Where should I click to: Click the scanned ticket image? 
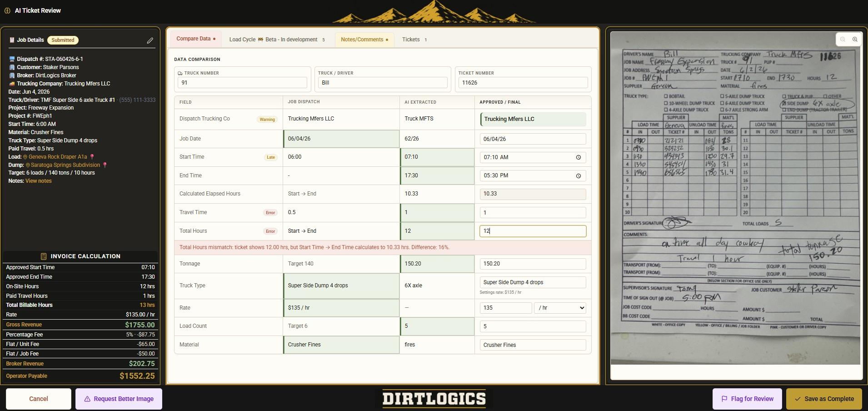click(x=735, y=198)
